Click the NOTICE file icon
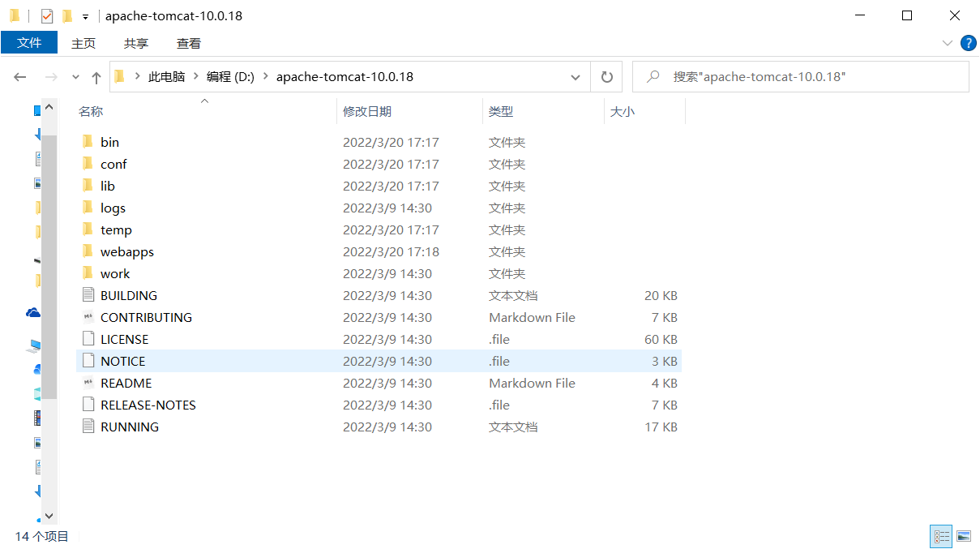Image resolution: width=980 pixels, height=549 pixels. [x=88, y=360]
